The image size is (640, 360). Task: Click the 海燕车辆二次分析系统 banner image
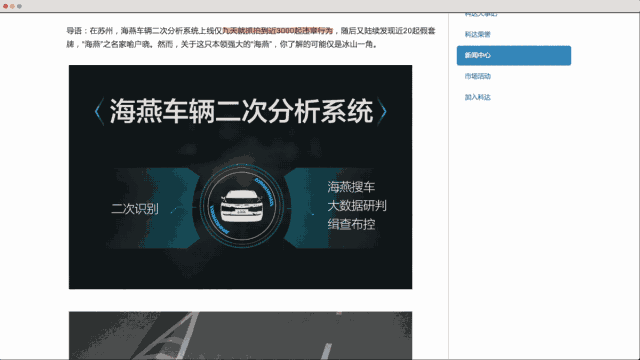[240, 177]
